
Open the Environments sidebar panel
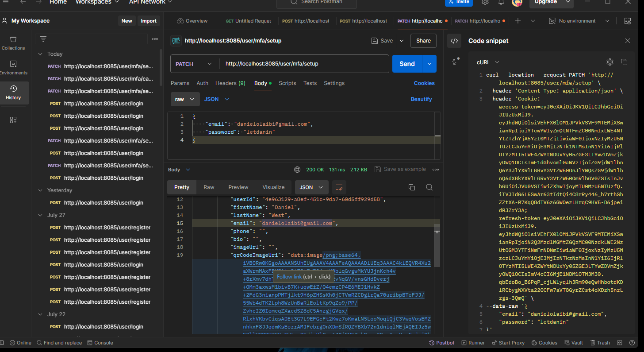[13, 67]
